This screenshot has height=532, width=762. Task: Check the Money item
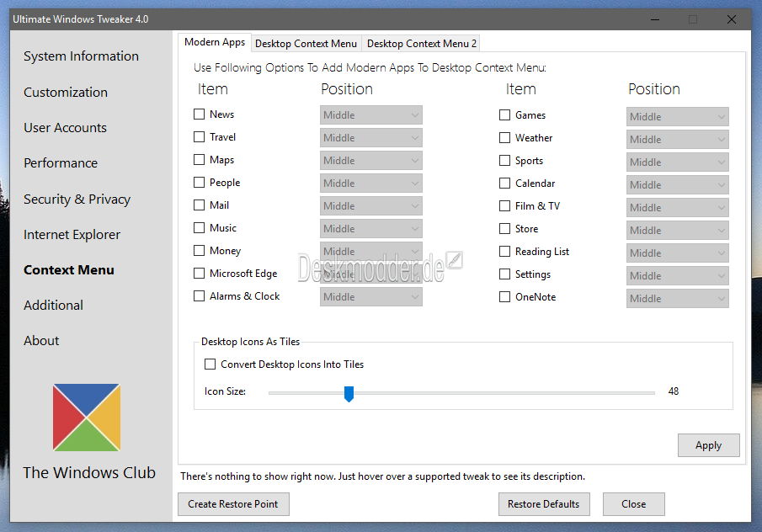point(200,251)
